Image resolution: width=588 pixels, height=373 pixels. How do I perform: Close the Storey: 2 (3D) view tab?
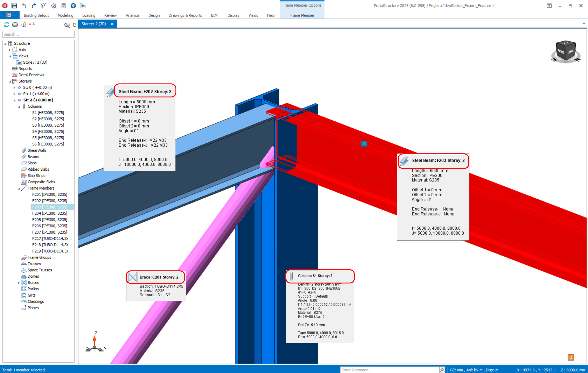112,24
